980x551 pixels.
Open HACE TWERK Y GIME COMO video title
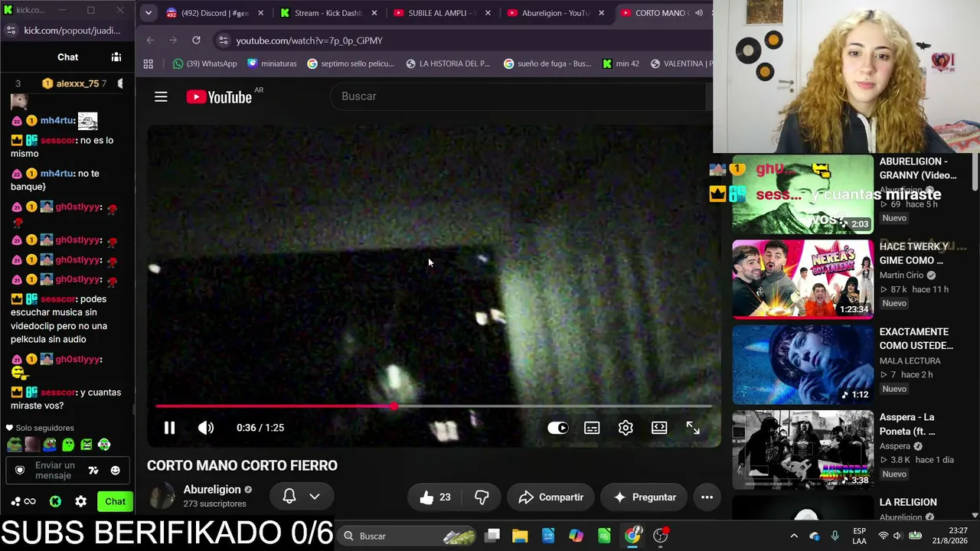coord(916,253)
